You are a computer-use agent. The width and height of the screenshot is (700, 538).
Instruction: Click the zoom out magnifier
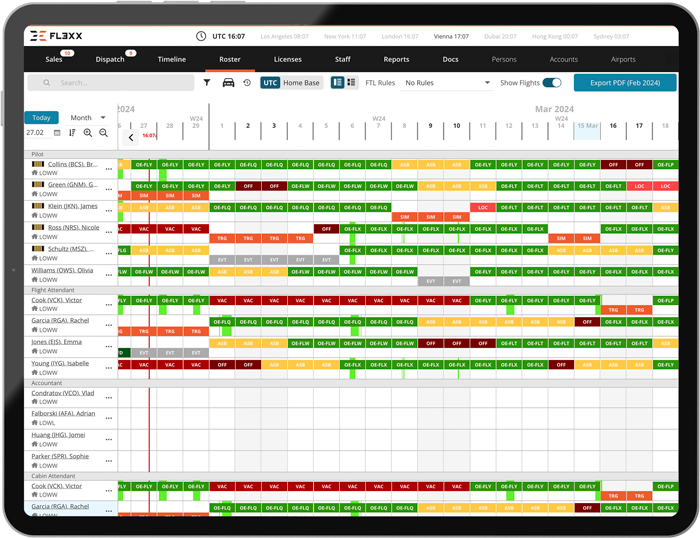(103, 133)
